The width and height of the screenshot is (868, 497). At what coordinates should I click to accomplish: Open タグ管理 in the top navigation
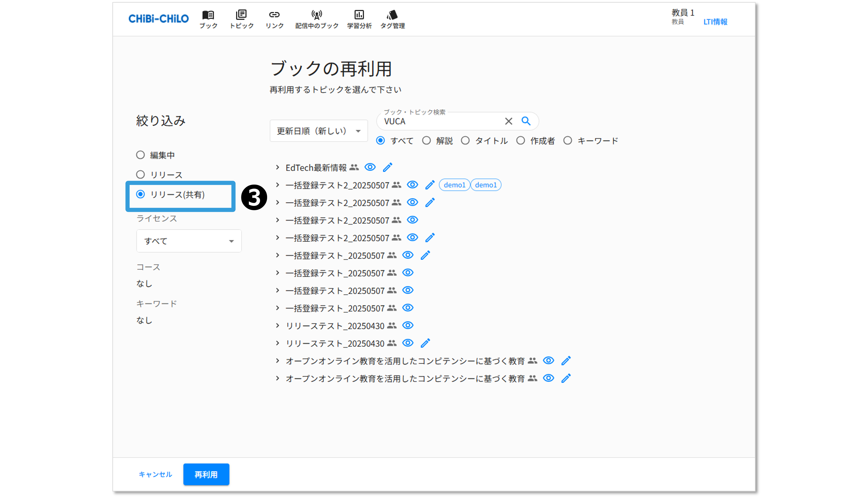393,19
